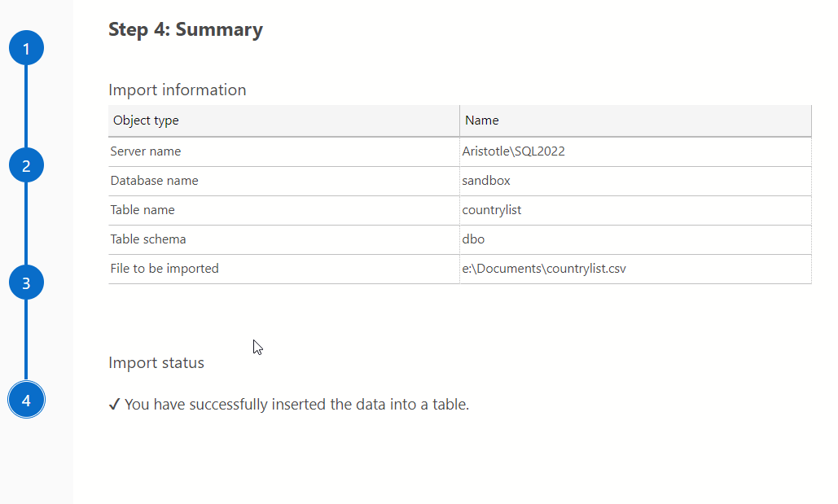Click the Object type column header

(x=146, y=121)
